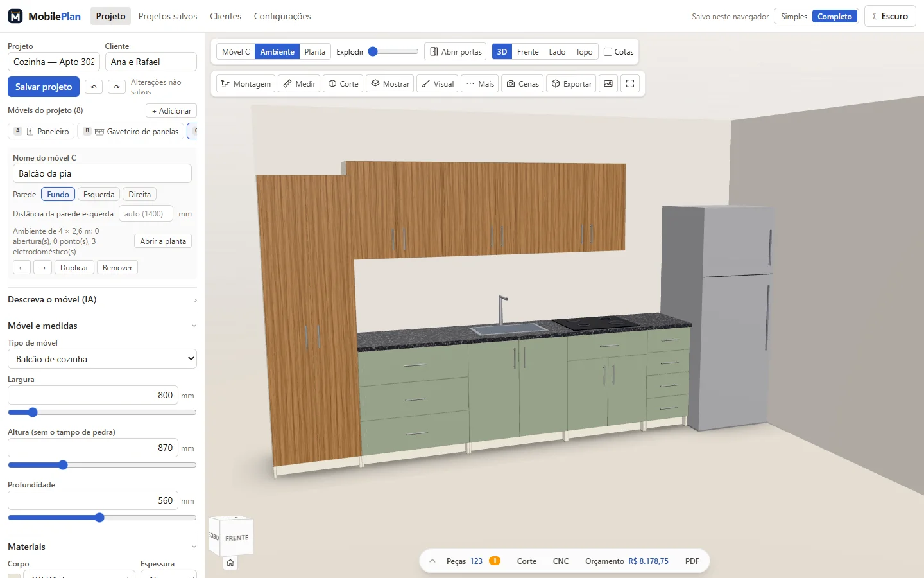Move furniture right with arrow button

pyautogui.click(x=42, y=267)
